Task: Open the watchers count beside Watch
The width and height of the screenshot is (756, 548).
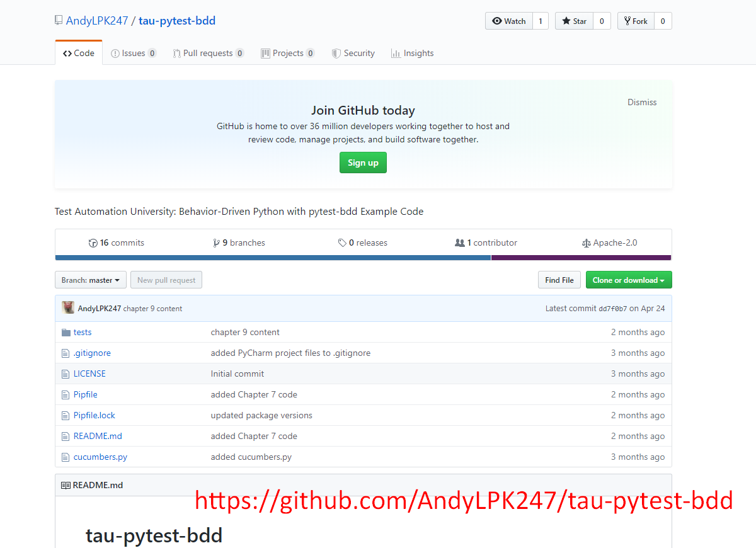Action: [541, 21]
